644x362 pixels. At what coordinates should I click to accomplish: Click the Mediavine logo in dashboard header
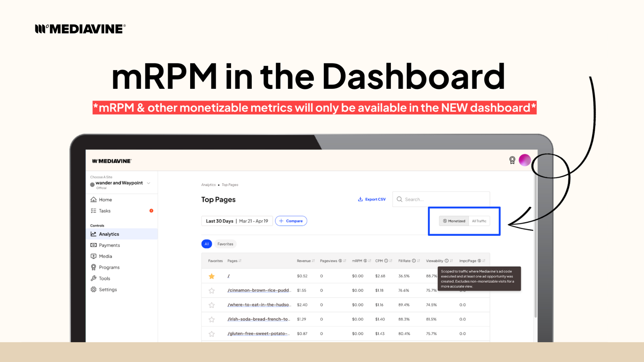(112, 161)
